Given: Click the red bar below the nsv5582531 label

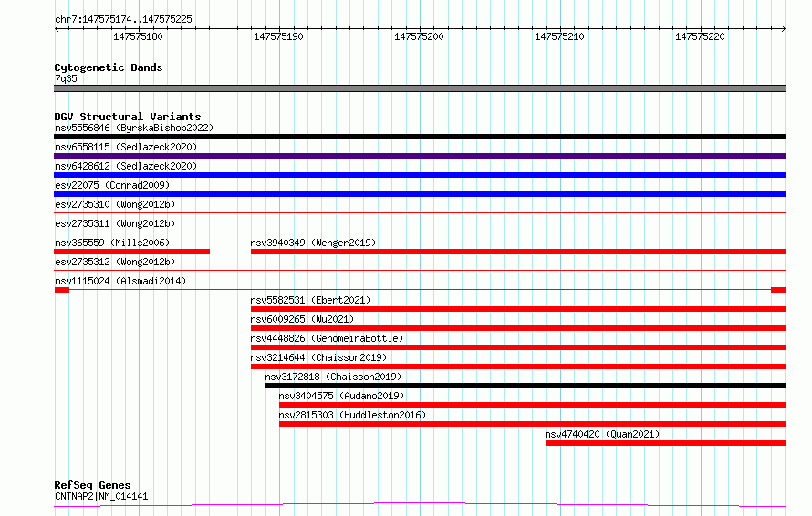Looking at the screenshot, I should click(x=518, y=309).
